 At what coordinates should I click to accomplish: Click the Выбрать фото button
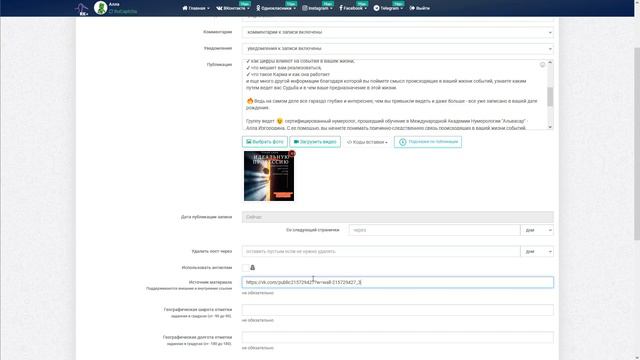click(x=264, y=142)
